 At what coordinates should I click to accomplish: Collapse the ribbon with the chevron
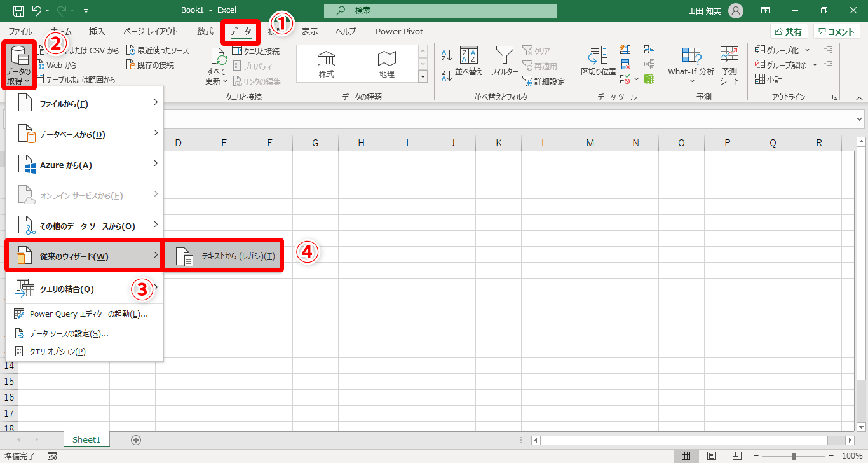coord(859,97)
